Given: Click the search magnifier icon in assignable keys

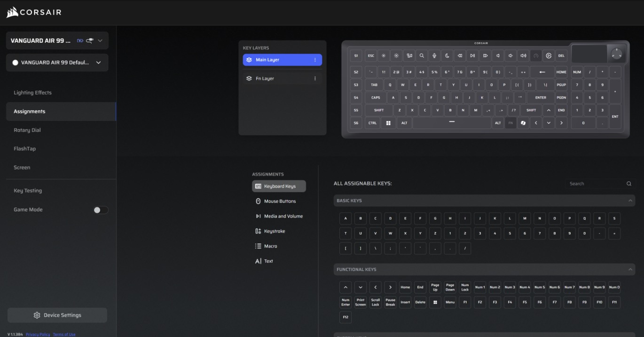Looking at the screenshot, I should point(629,184).
